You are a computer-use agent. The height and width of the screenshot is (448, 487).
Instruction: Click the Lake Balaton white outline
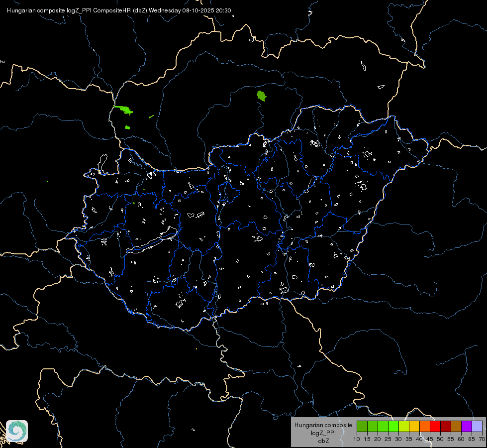[152, 241]
